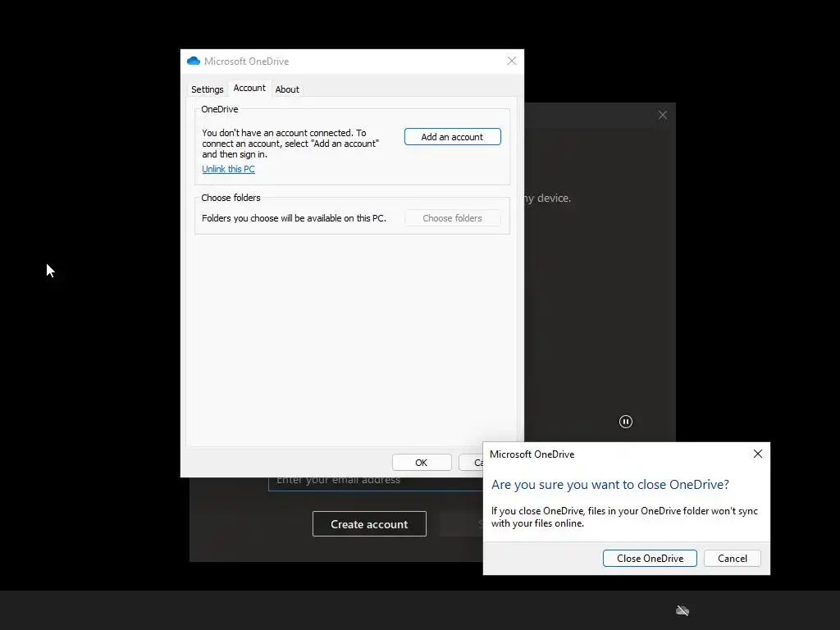Switch to the Settings tab
840x630 pixels.
pyautogui.click(x=208, y=89)
